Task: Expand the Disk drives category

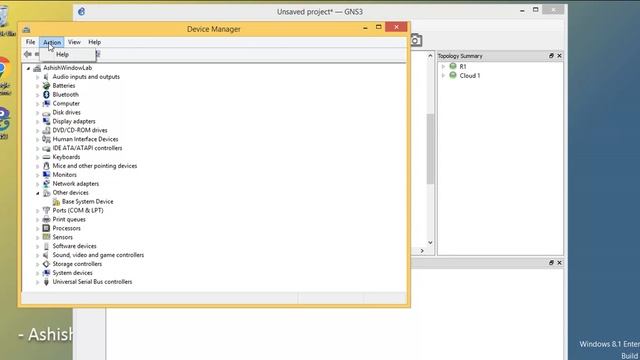Action: [x=38, y=113]
